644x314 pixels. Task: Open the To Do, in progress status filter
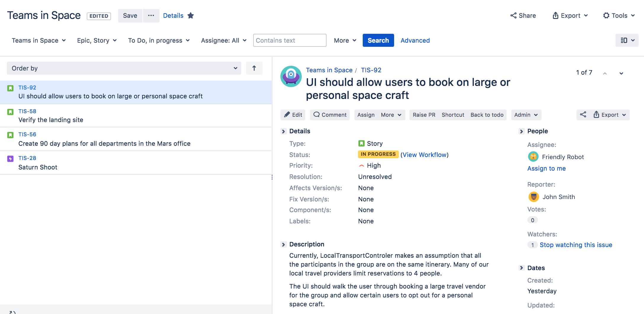pos(159,40)
